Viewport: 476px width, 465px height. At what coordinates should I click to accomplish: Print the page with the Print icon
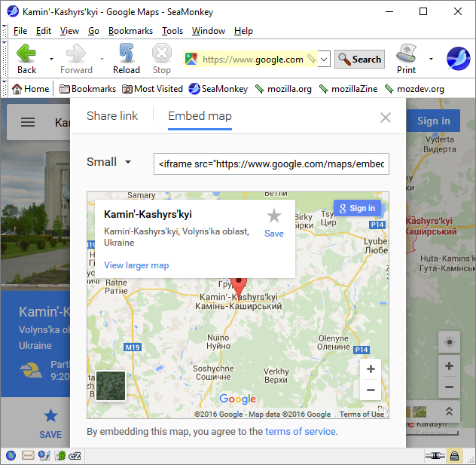(x=406, y=59)
